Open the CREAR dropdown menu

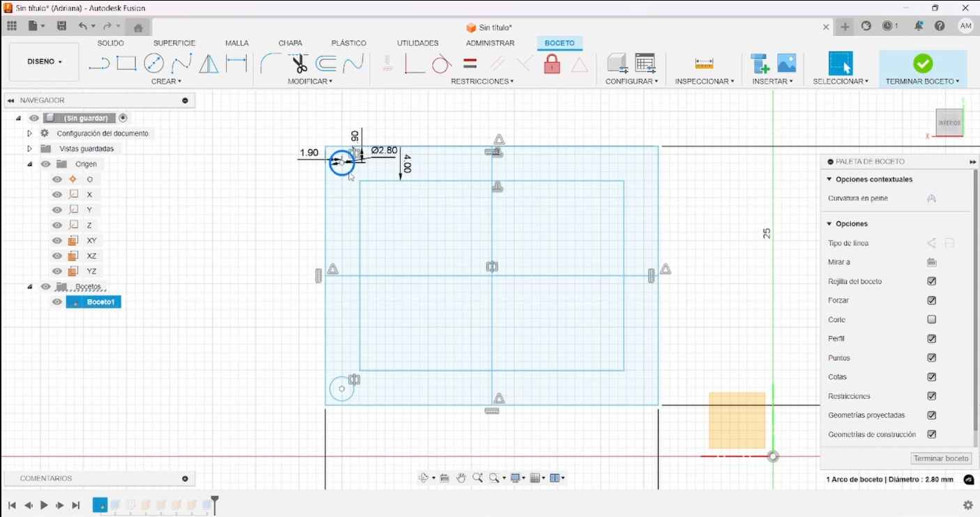pyautogui.click(x=166, y=82)
